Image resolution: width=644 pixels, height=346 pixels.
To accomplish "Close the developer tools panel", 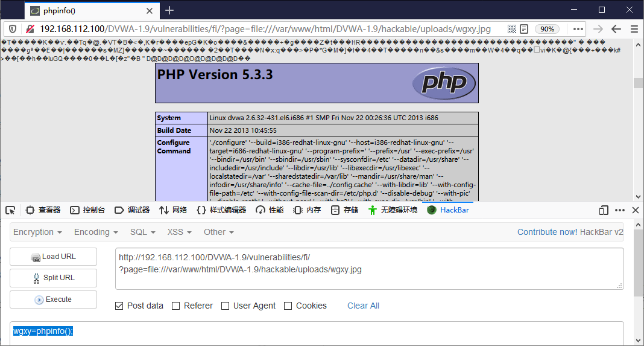I will tap(636, 210).
